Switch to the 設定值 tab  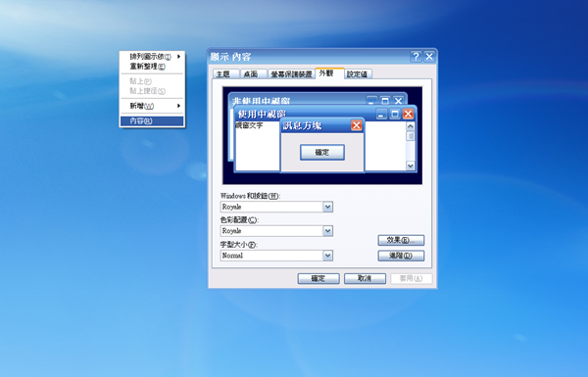(358, 73)
